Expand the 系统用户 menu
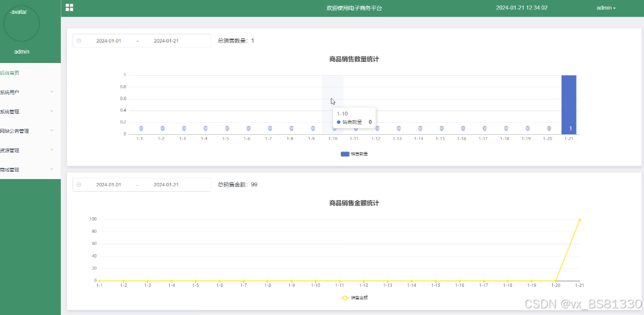 [30, 92]
